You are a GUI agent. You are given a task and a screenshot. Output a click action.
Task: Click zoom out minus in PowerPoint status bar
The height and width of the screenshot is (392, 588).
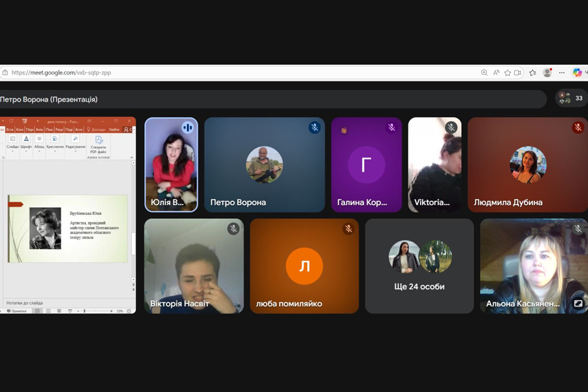pyautogui.click(x=78, y=311)
